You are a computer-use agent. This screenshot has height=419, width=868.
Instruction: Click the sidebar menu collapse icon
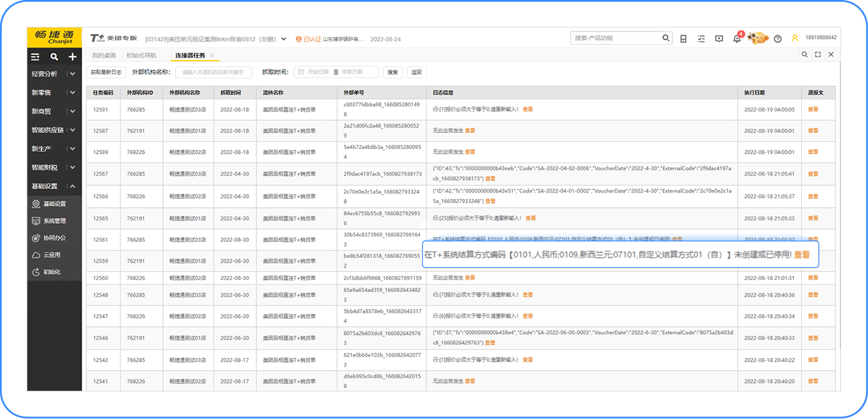tap(35, 57)
